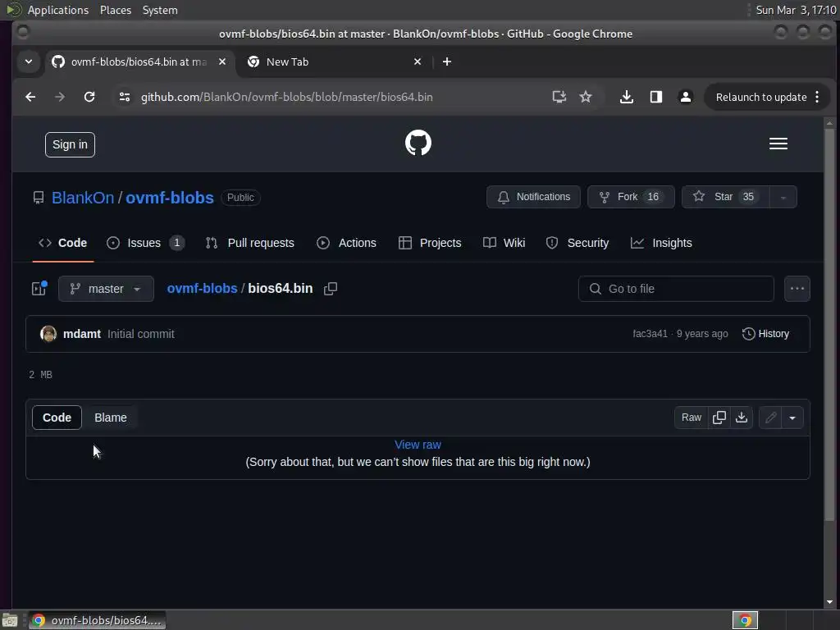Open the Places menu
840x630 pixels.
[x=115, y=10]
